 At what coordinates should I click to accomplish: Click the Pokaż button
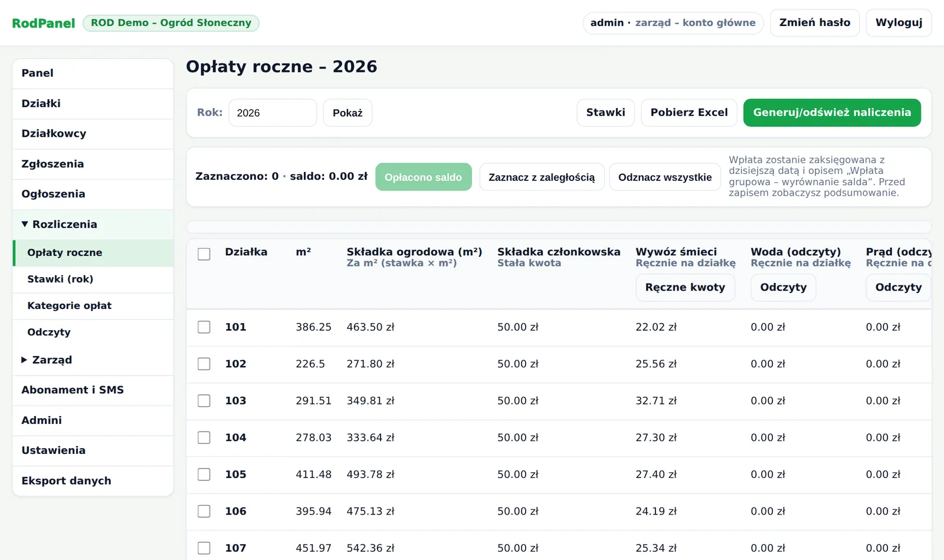click(348, 113)
